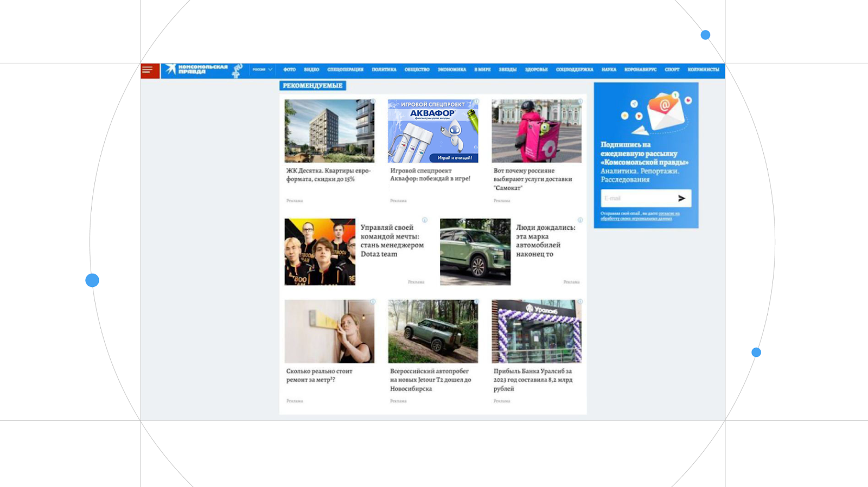Open ad info icon on Dota2 team card
Viewport: 868px width, 487px height.
425,220
